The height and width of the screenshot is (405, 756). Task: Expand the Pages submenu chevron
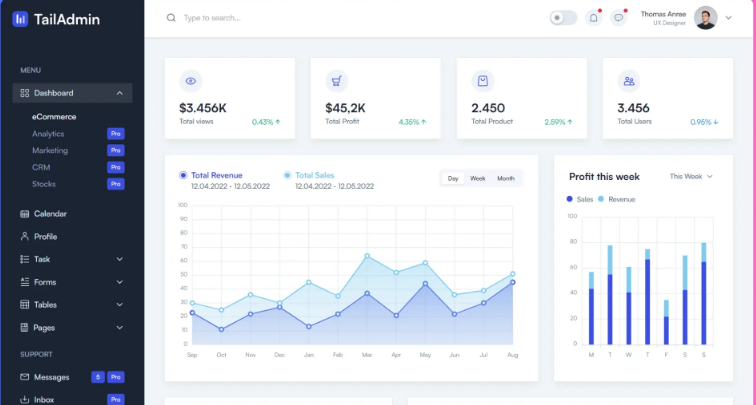click(120, 327)
